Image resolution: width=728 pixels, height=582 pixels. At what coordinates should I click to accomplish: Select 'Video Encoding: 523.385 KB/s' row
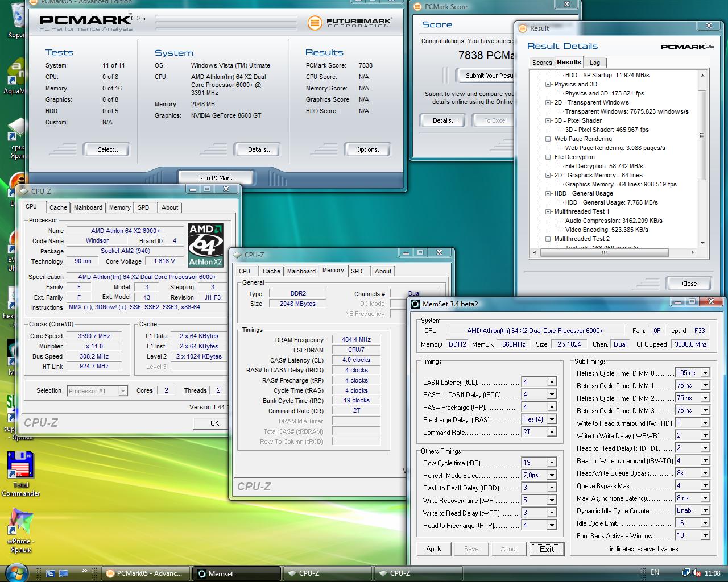[x=607, y=230]
